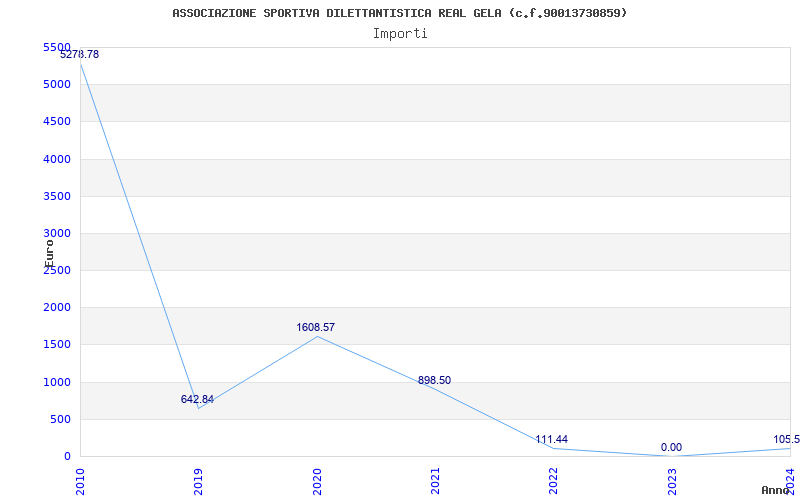Click the 5500 y-axis tick label
The height and width of the screenshot is (500, 800).
[x=57, y=47]
